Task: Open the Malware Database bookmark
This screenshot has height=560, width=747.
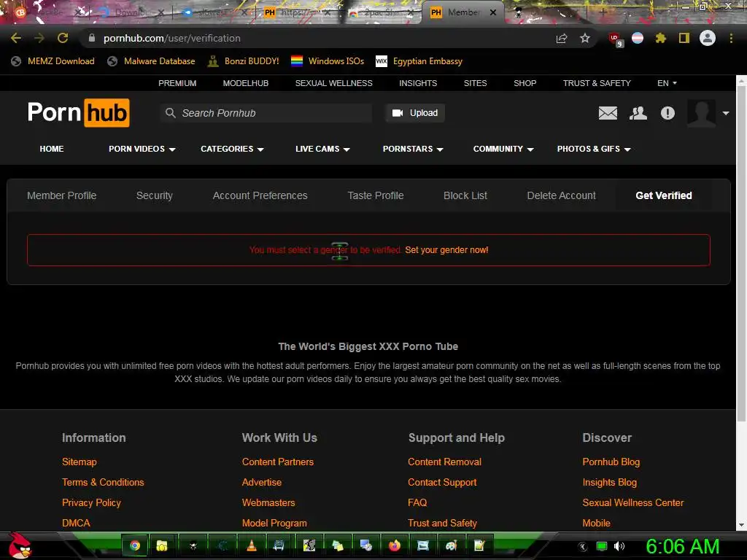Action: (151, 61)
